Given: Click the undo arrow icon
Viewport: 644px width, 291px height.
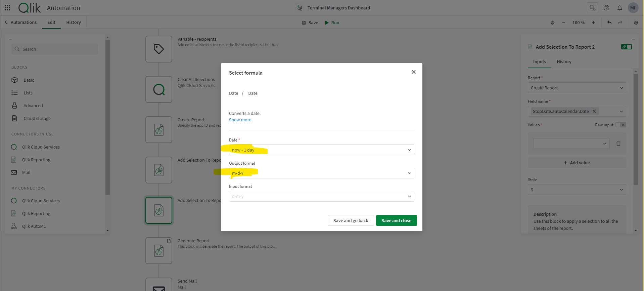Looking at the screenshot, I should pos(609,23).
